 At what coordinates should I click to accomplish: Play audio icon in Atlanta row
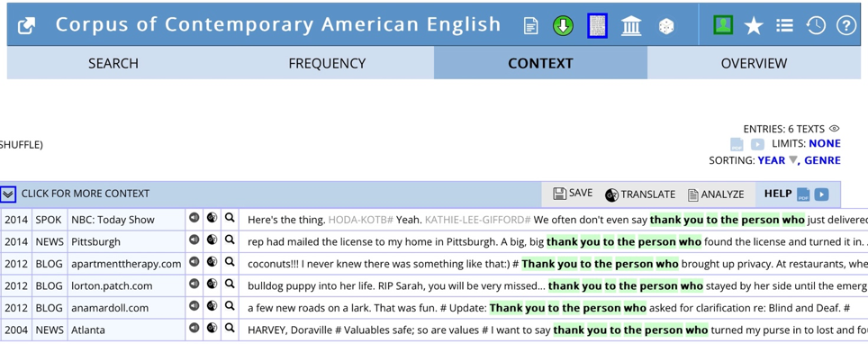(194, 328)
